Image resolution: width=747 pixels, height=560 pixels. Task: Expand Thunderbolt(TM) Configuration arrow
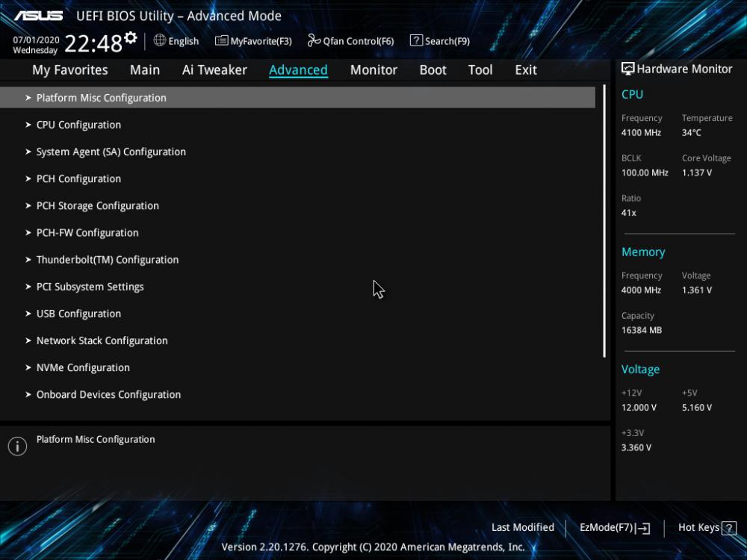pos(28,260)
